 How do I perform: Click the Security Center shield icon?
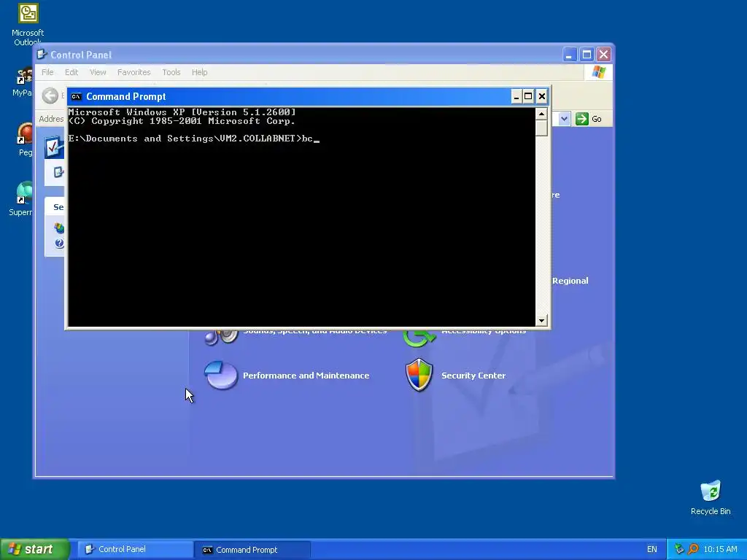pyautogui.click(x=419, y=375)
